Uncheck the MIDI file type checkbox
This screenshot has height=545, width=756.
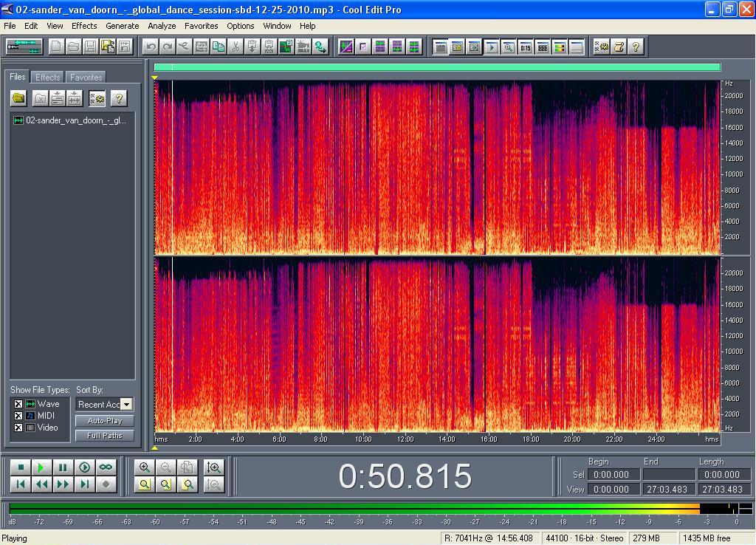coord(18,416)
